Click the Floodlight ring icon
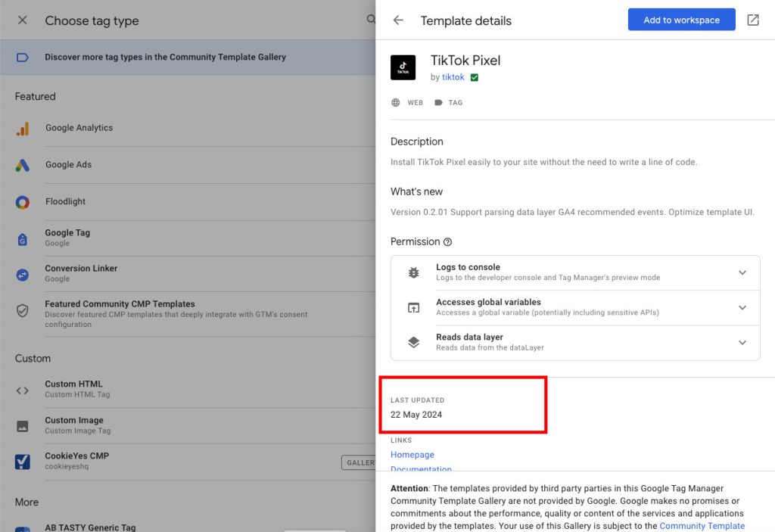Screen dimensions: 775x532 click(22, 202)
